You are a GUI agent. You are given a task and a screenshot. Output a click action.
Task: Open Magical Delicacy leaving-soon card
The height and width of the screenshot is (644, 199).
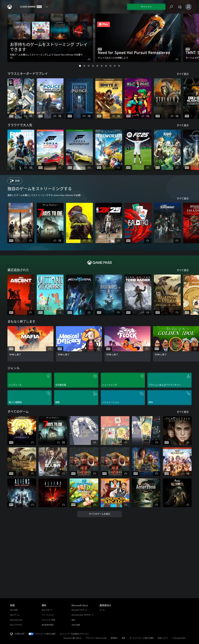click(x=79, y=344)
